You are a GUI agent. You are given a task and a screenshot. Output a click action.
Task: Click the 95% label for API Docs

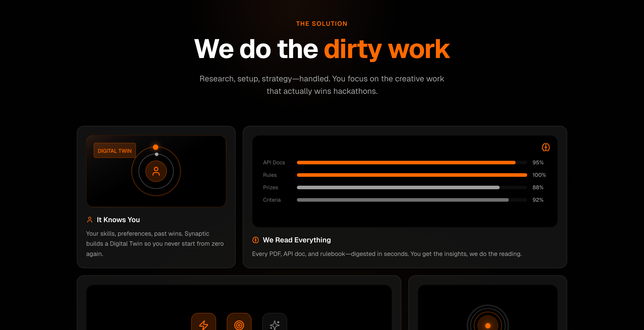(x=538, y=163)
